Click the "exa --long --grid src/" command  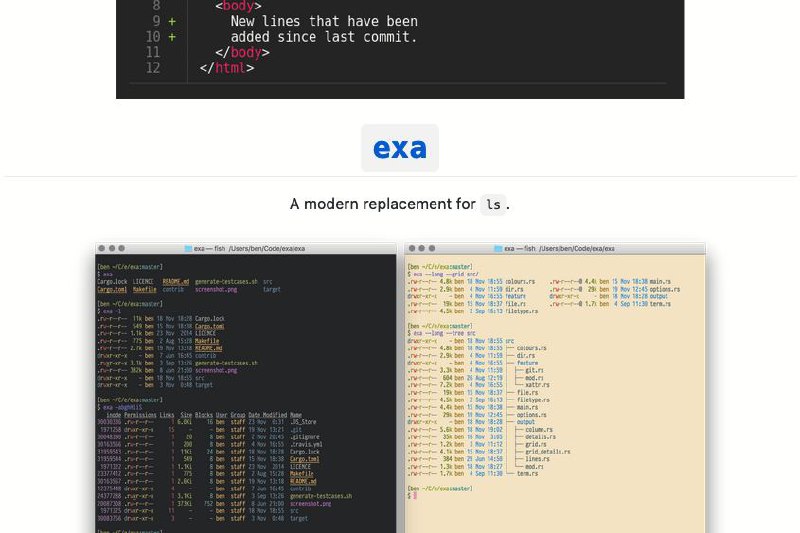[x=445, y=274]
